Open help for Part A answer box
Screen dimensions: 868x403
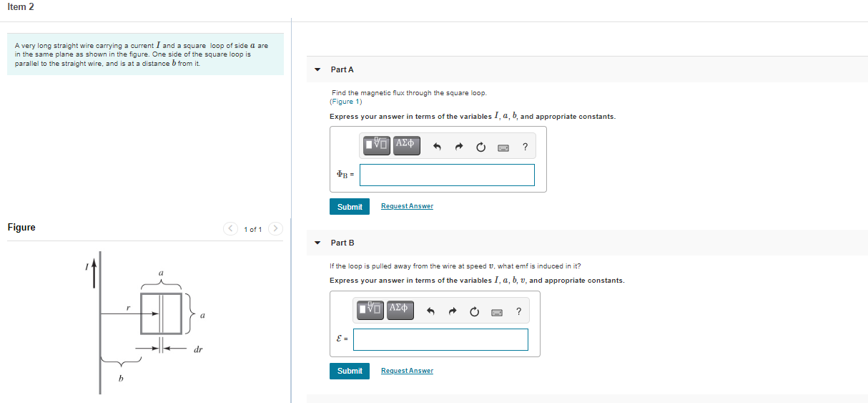point(526,147)
